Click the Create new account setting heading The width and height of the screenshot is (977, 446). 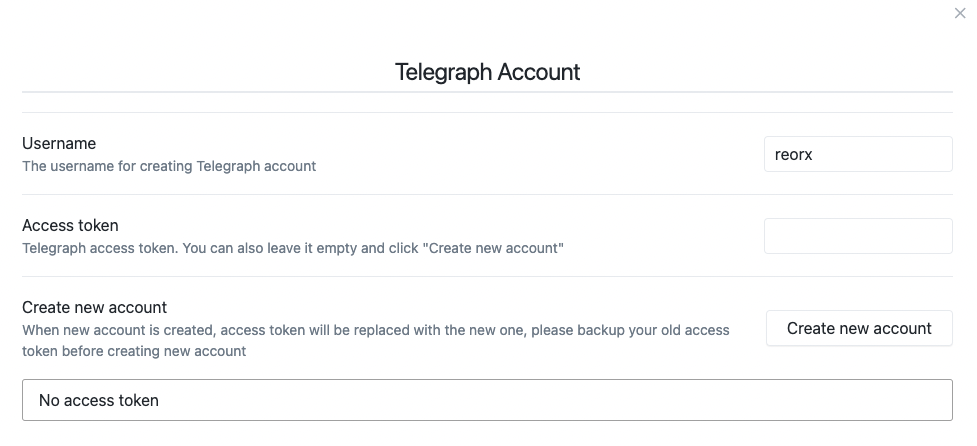click(94, 308)
